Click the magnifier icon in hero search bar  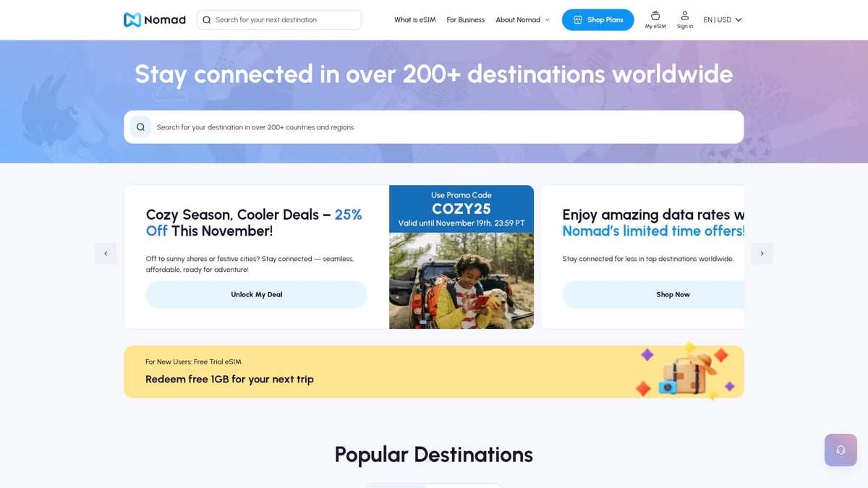(x=140, y=127)
